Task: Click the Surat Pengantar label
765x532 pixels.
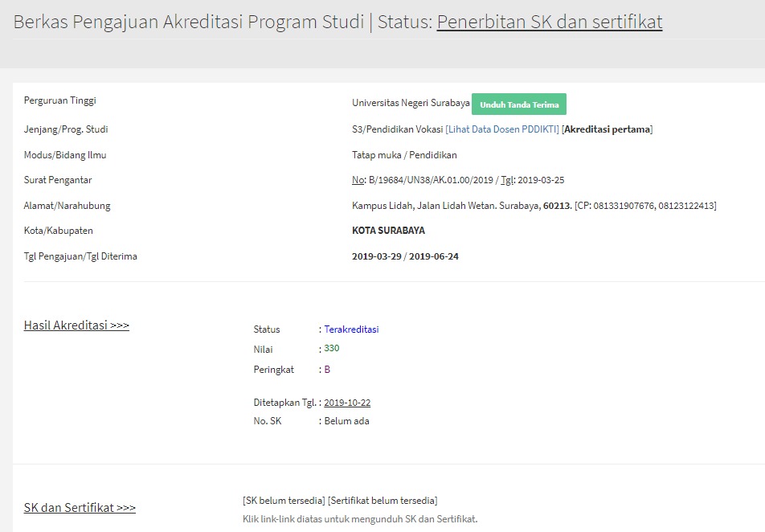Action: [x=58, y=180]
